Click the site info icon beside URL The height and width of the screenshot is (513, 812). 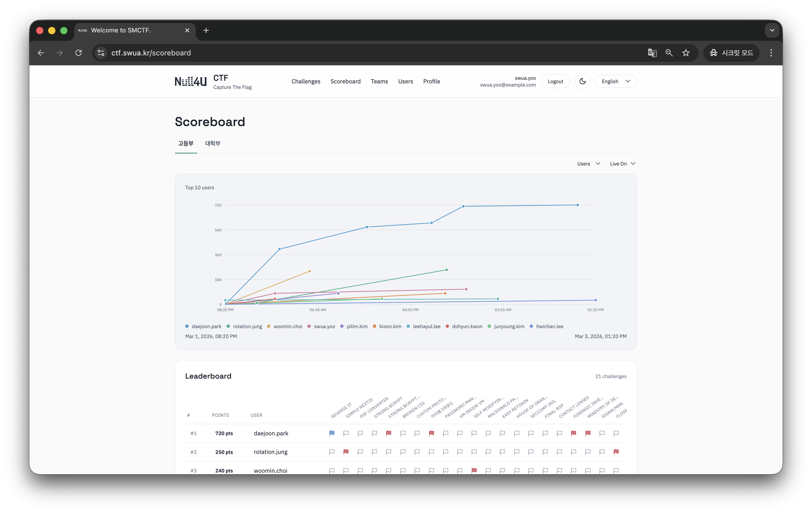[x=101, y=53]
